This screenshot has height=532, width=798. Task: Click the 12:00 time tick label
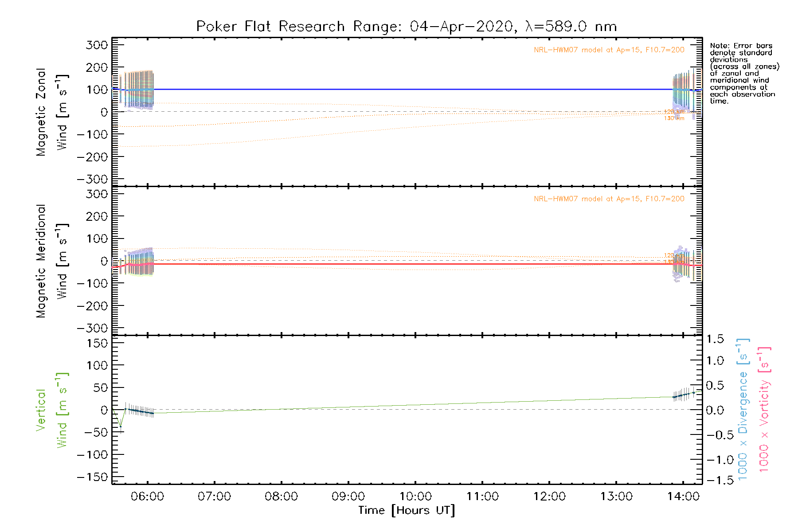pos(549,497)
